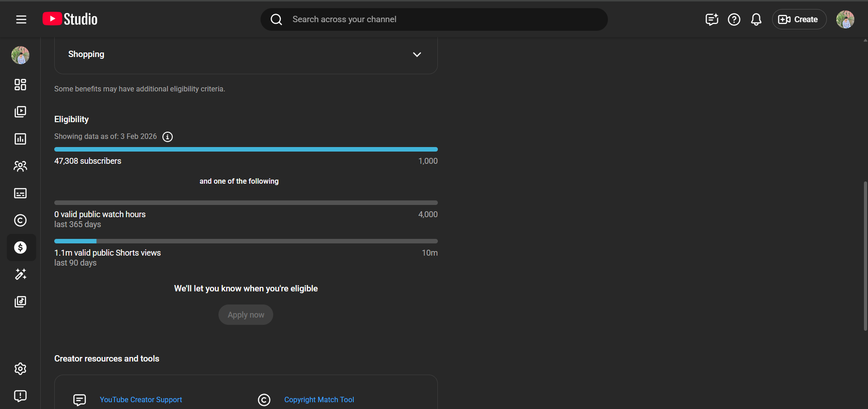The width and height of the screenshot is (868, 409).
Task: Click the Send feedback icon
Action: (20, 396)
